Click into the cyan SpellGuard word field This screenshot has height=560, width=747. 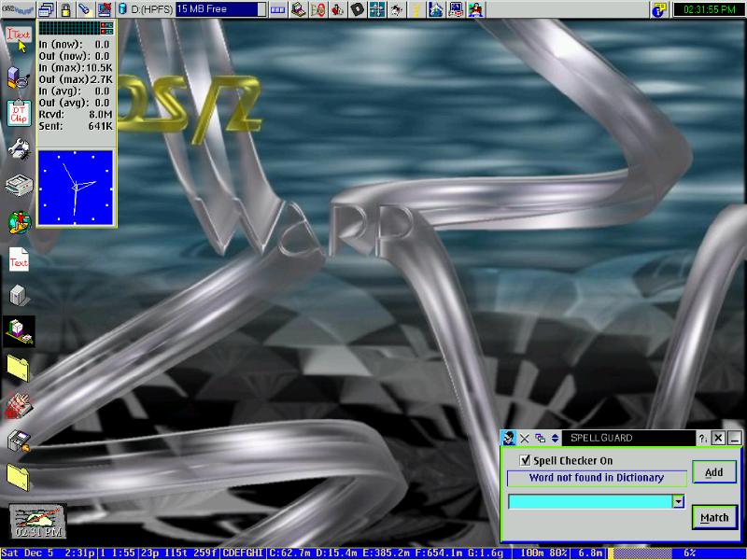pos(591,501)
